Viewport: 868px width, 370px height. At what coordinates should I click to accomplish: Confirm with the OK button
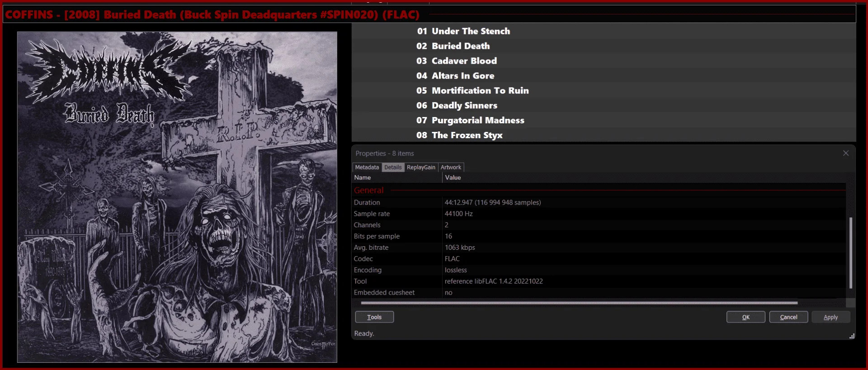746,317
